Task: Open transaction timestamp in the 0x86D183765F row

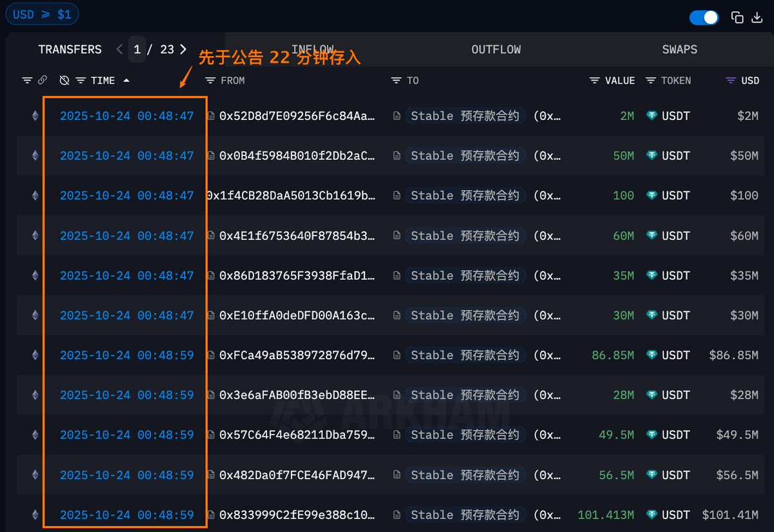Action: tap(127, 276)
